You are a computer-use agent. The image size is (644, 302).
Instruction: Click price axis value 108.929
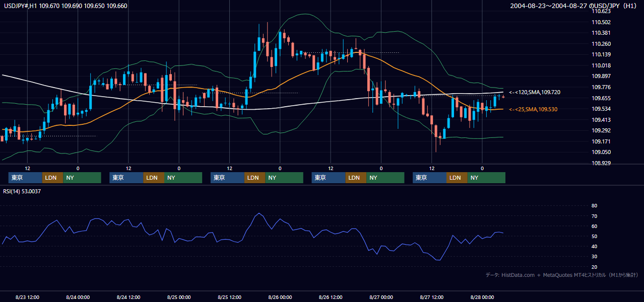[x=601, y=163]
